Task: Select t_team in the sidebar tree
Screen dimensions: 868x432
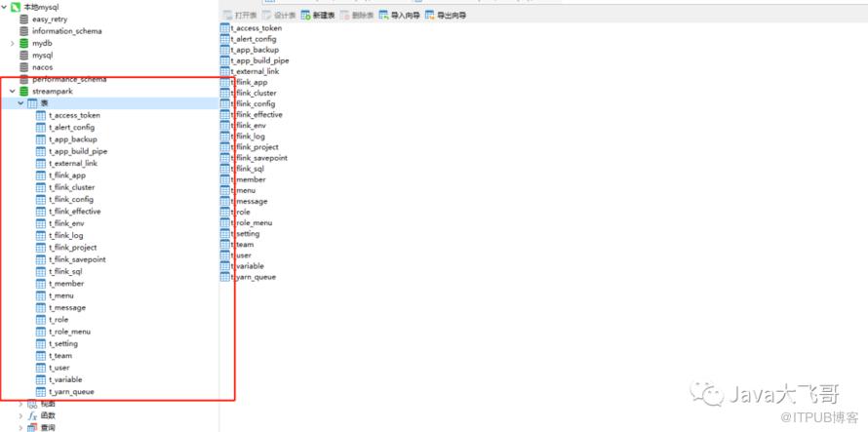Action: (x=60, y=356)
